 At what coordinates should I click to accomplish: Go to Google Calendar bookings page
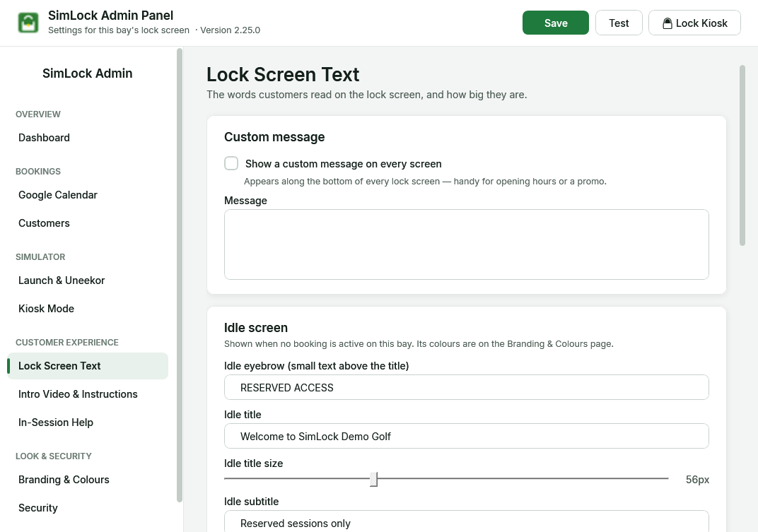point(88,195)
